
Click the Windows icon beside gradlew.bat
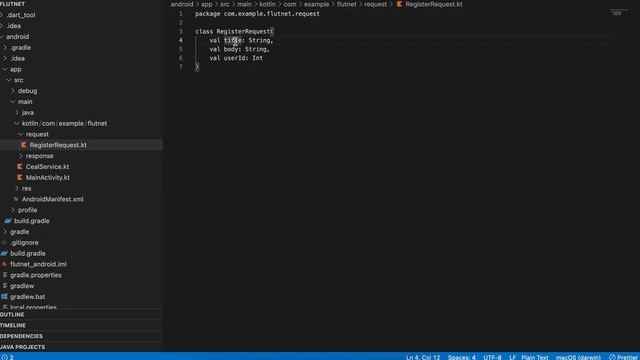(4, 297)
